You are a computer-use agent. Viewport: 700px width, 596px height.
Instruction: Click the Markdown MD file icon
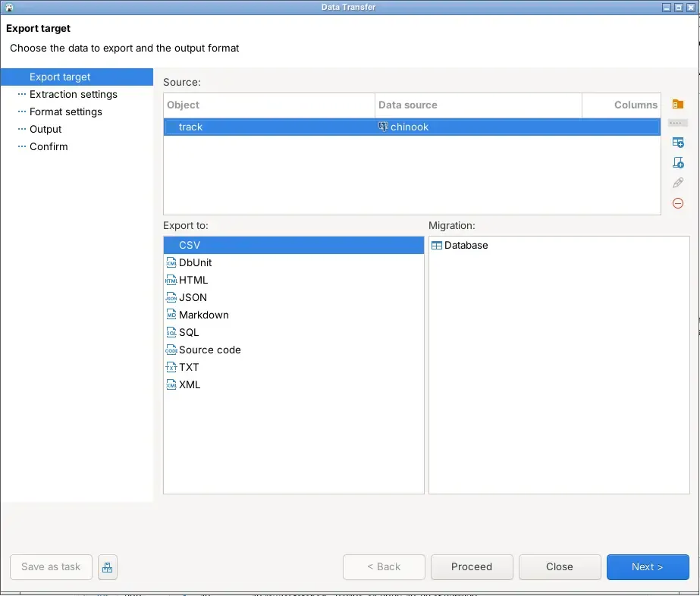click(171, 315)
